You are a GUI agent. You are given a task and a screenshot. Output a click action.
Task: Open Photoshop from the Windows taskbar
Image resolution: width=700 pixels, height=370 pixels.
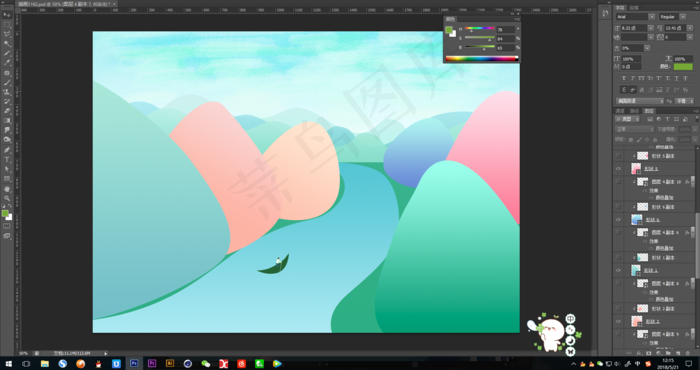tap(134, 363)
